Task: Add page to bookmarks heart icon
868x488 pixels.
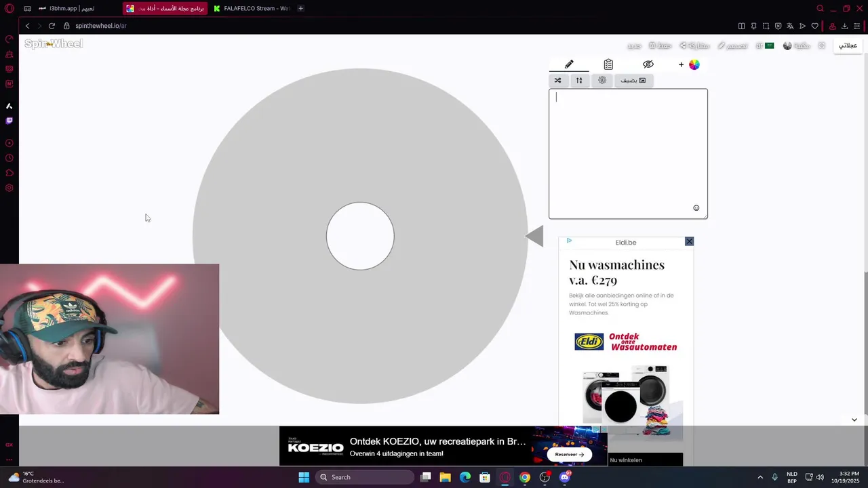Action: point(814,26)
